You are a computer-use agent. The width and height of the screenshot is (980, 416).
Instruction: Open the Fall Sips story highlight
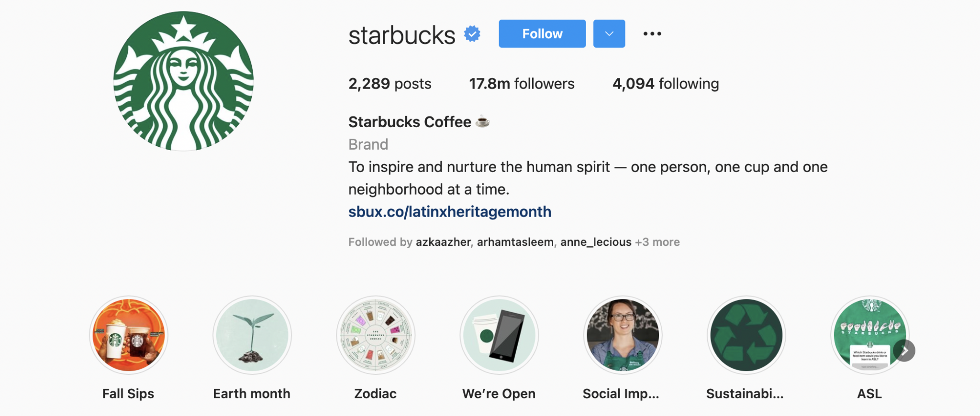point(128,335)
